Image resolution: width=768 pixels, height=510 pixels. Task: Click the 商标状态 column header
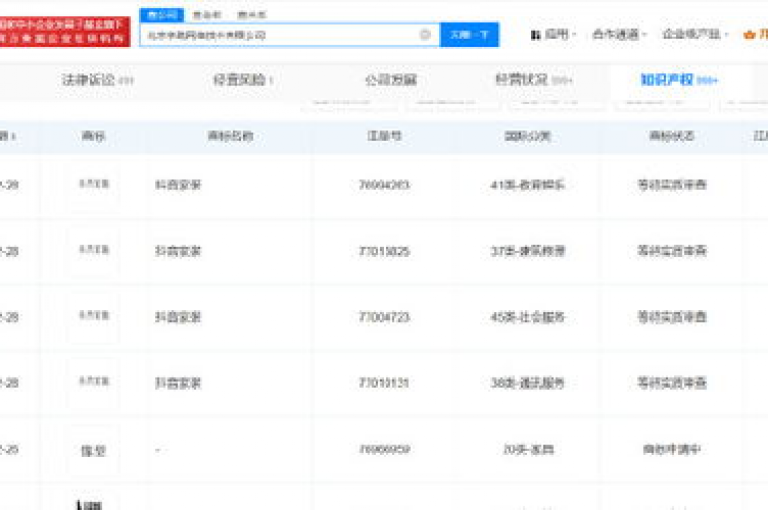coord(672,136)
